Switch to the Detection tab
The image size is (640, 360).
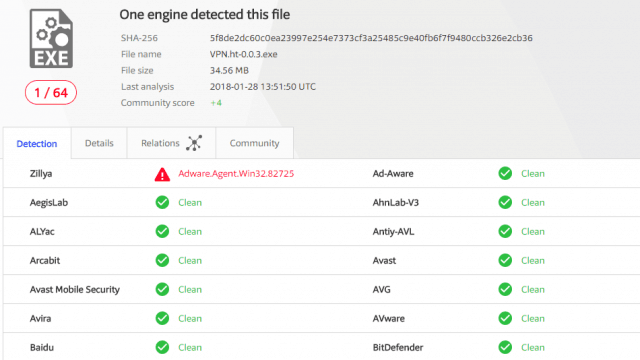click(x=37, y=143)
